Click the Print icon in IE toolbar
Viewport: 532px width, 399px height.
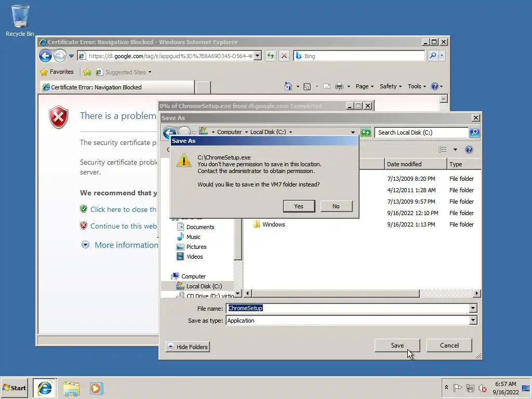(339, 87)
